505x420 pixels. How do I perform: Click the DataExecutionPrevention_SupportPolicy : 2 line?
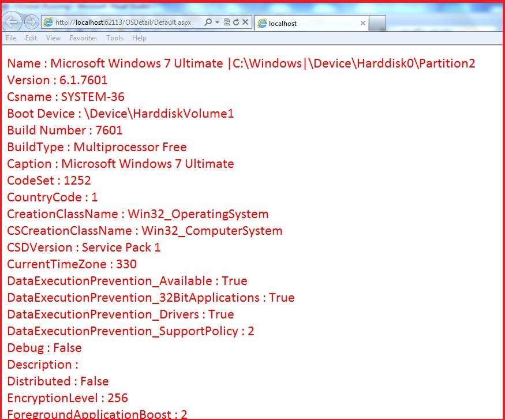click(x=131, y=331)
